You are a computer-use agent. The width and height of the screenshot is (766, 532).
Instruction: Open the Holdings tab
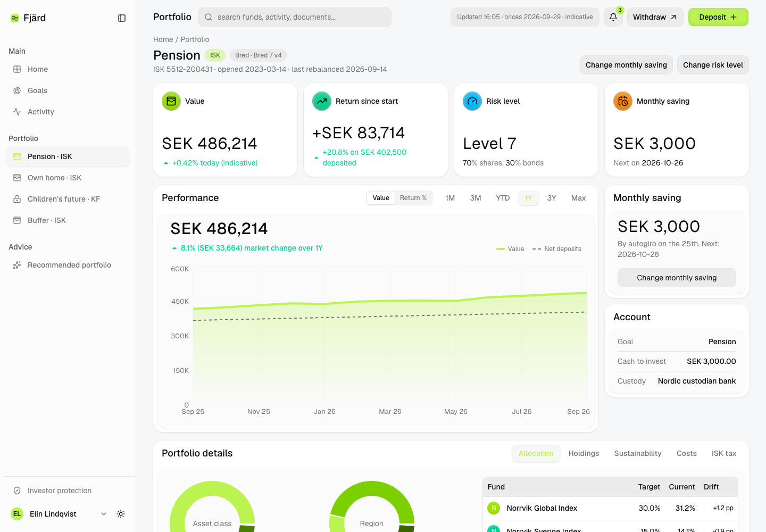584,453
